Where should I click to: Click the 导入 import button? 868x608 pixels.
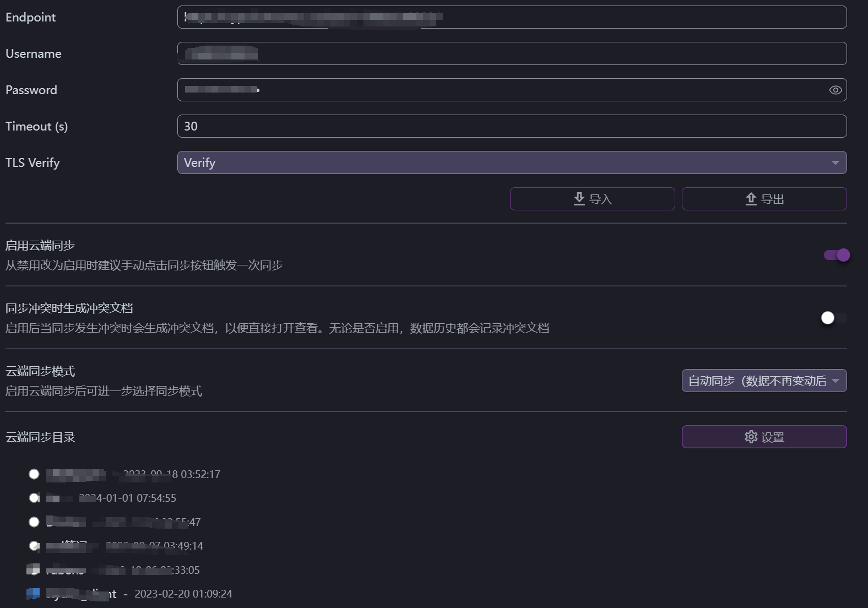tap(592, 199)
